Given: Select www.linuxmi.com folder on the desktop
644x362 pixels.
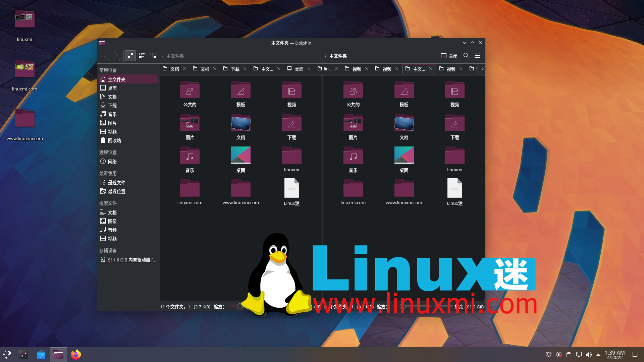Looking at the screenshot, I should (x=25, y=124).
